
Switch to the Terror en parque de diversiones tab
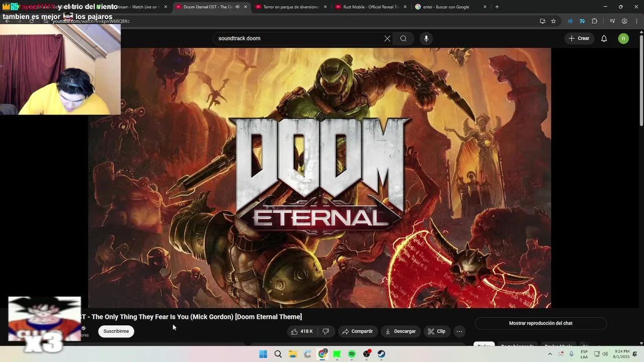290,7
